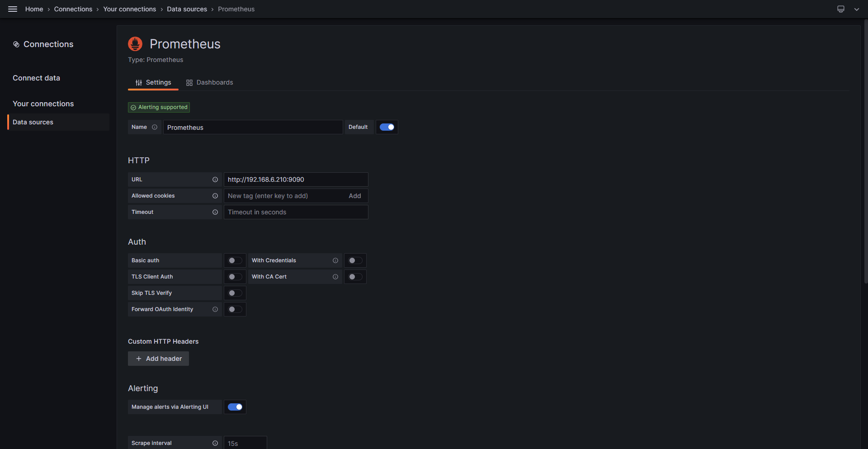Open Connect data in sidebar
Viewport: 868px width, 449px height.
coord(36,78)
